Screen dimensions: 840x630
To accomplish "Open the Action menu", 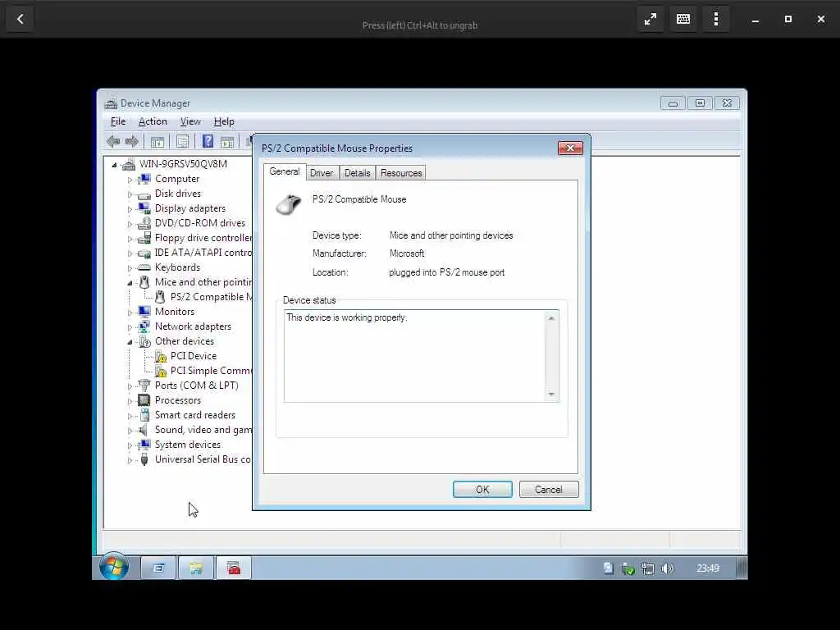I will point(153,121).
